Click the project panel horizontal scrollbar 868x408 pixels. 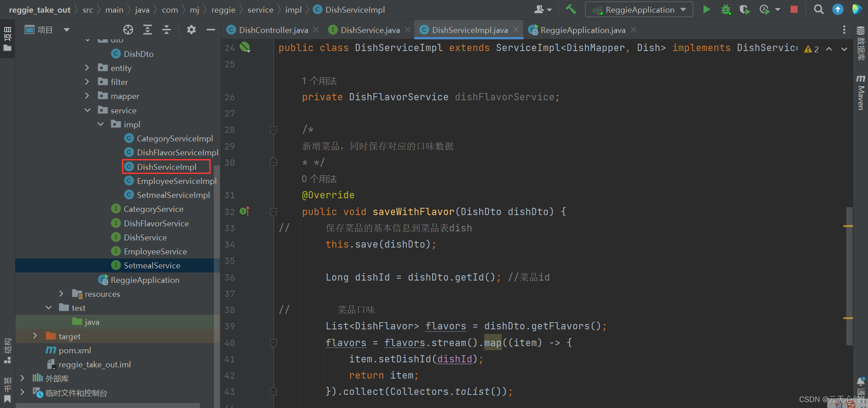(x=108, y=405)
